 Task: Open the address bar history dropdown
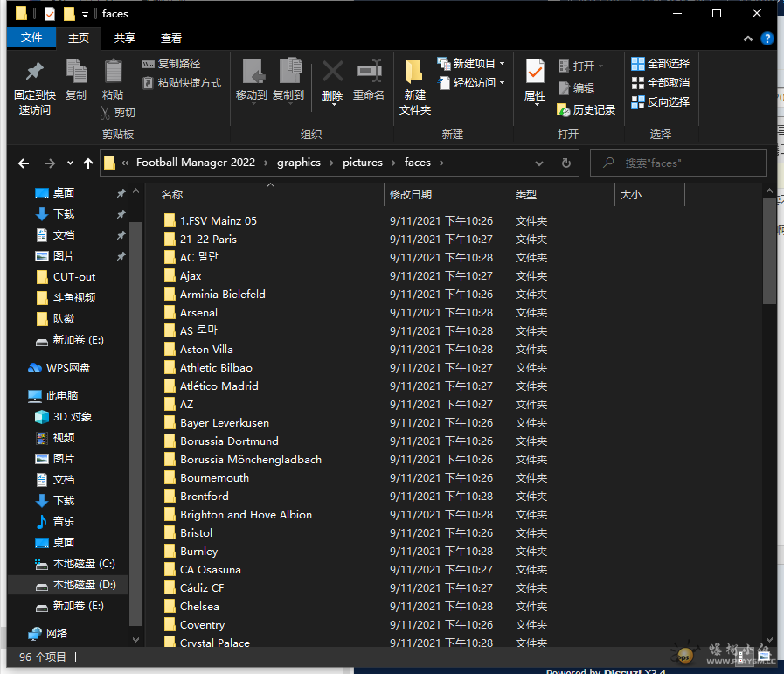point(539,163)
